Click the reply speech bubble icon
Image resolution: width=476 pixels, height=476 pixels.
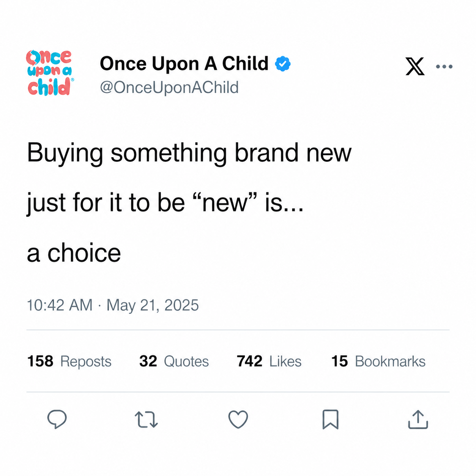pyautogui.click(x=57, y=419)
